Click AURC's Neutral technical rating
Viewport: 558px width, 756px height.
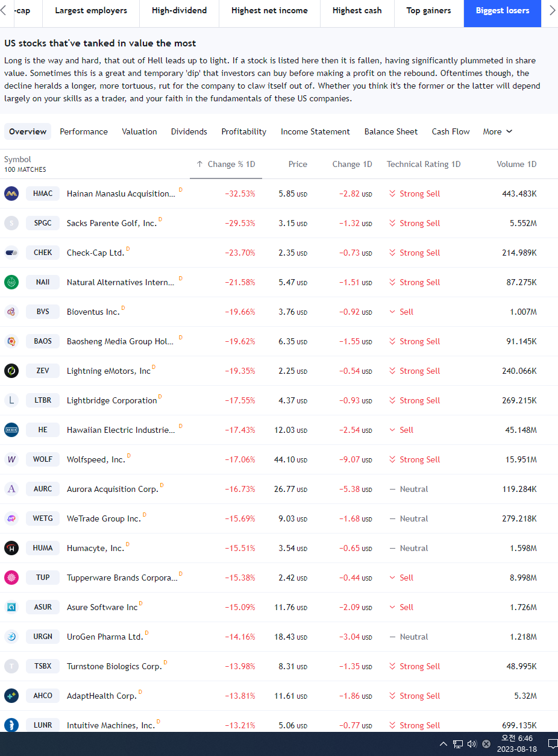coord(409,489)
